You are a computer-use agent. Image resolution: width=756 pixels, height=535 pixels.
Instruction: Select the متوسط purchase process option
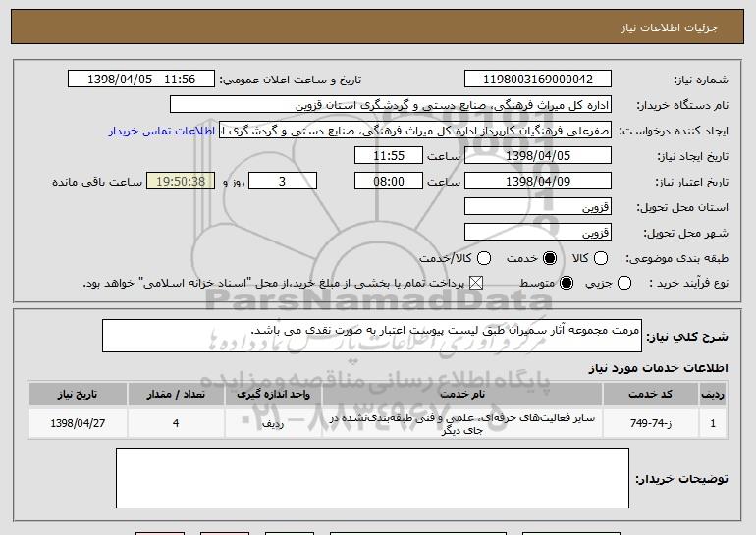coord(567,283)
